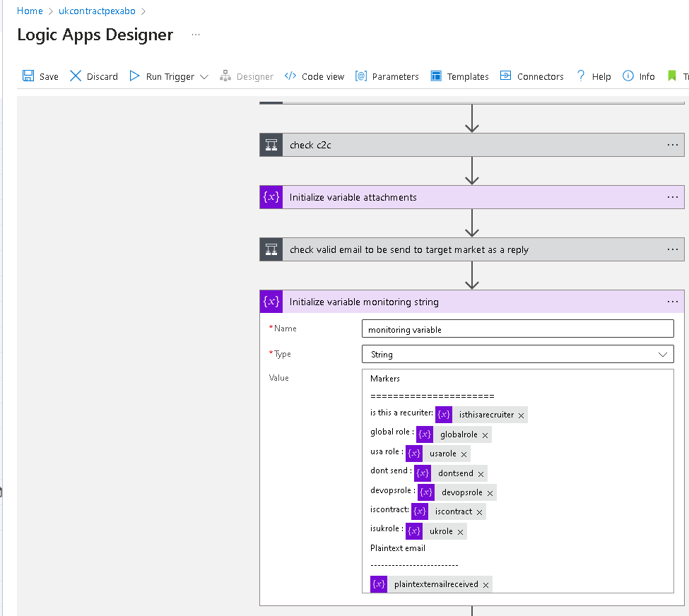Select the ukrole variable token

pos(436,531)
